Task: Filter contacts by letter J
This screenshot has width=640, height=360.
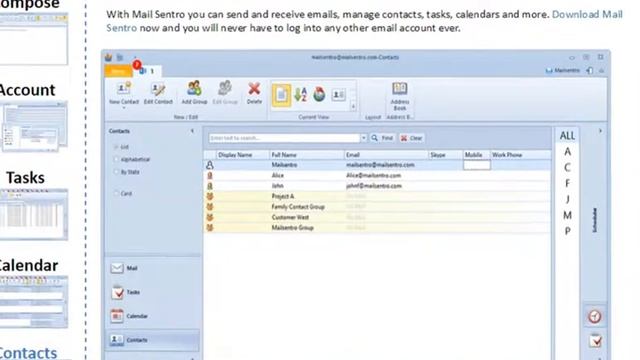Action: pos(567,199)
